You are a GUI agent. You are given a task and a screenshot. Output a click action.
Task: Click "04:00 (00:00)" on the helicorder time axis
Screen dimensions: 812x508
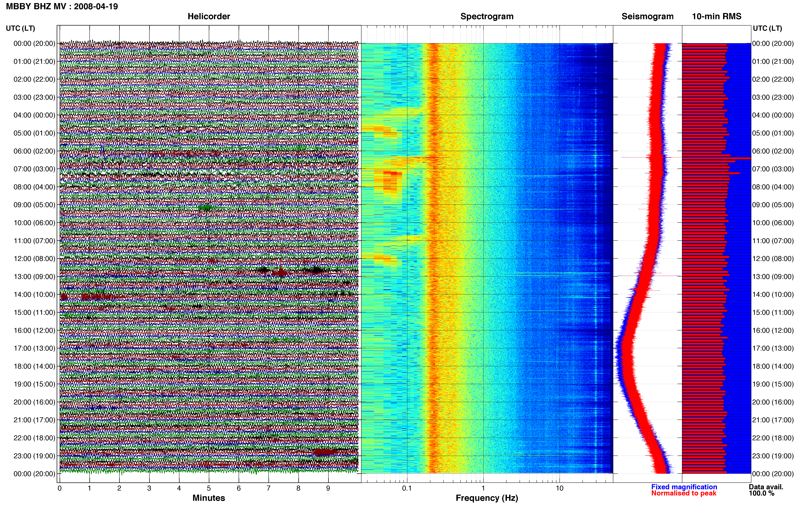point(34,115)
